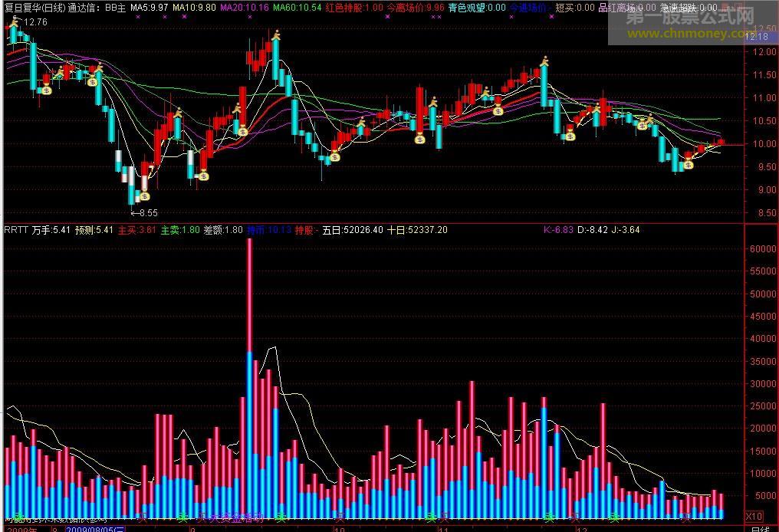Click the green 主卖:1.80 value
This screenshot has height=532, width=779.
180,229
